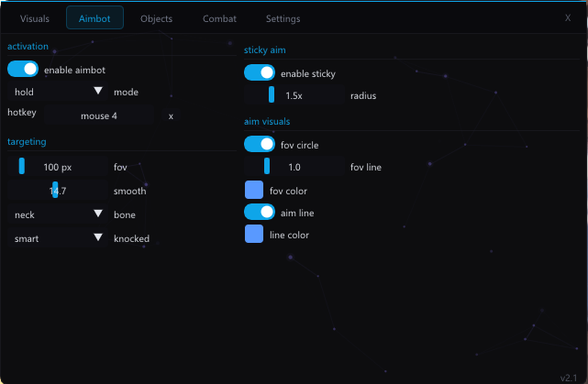Select the Aimbot tab
The width and height of the screenshot is (588, 384).
click(x=94, y=18)
